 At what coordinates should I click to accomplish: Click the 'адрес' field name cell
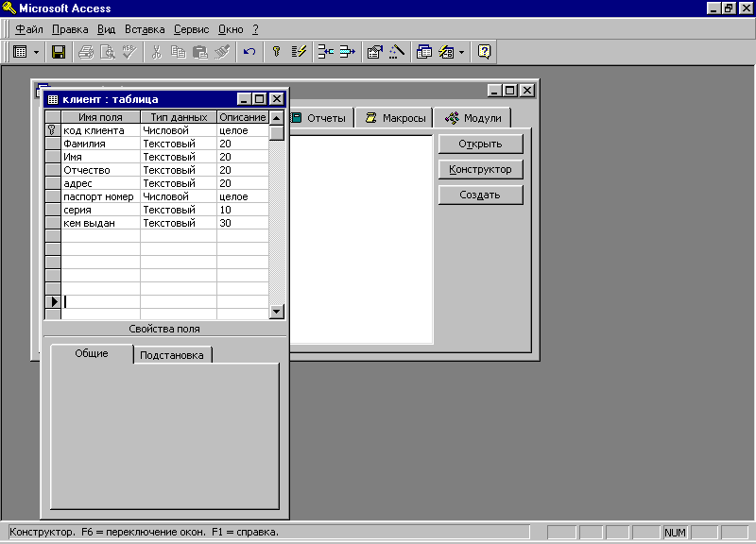[x=101, y=183]
